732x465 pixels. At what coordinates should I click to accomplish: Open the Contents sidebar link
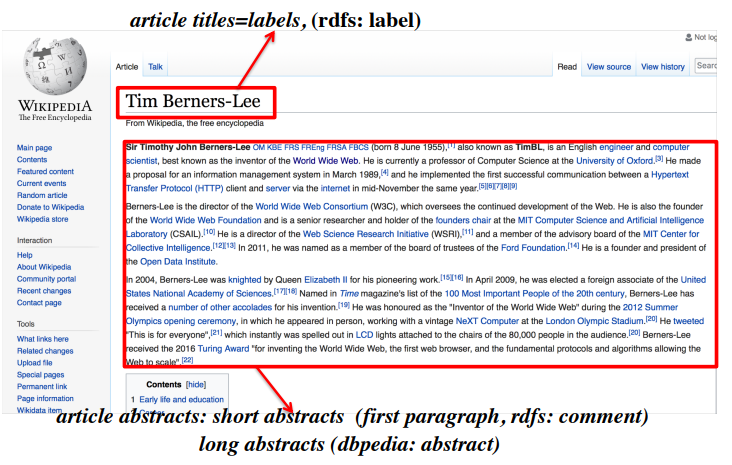click(32, 160)
